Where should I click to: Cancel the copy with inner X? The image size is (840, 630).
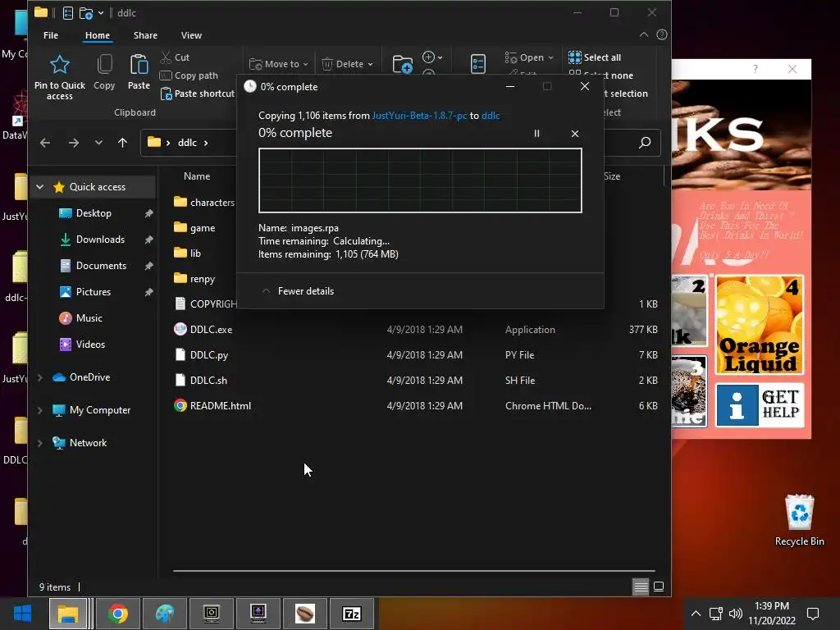click(x=575, y=134)
